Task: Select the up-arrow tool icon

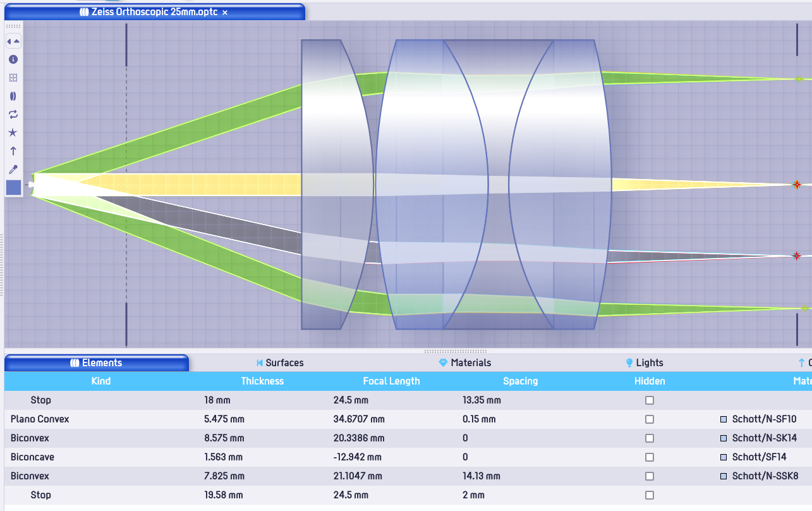Action: [13, 151]
